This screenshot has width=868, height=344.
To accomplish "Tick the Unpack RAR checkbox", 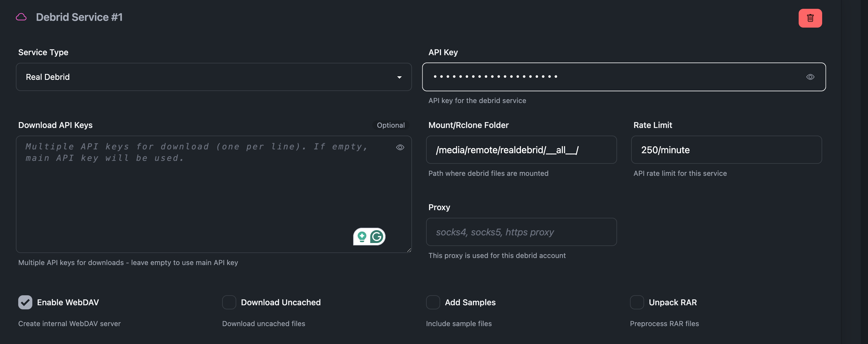I will 636,302.
